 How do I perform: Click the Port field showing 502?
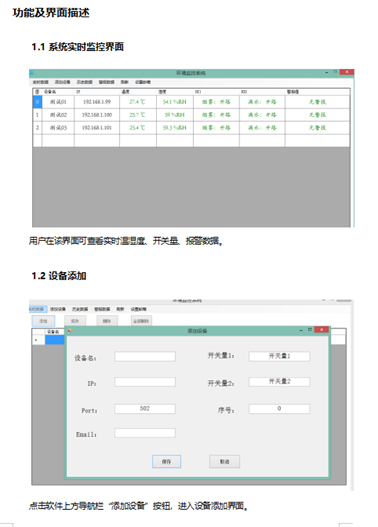[x=145, y=409]
